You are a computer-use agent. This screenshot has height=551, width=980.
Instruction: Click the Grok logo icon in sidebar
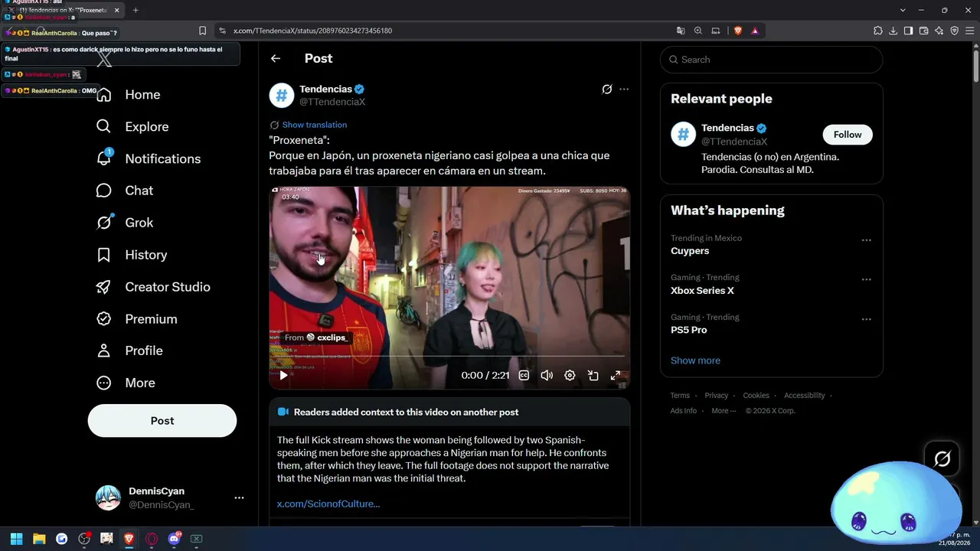[x=104, y=223]
